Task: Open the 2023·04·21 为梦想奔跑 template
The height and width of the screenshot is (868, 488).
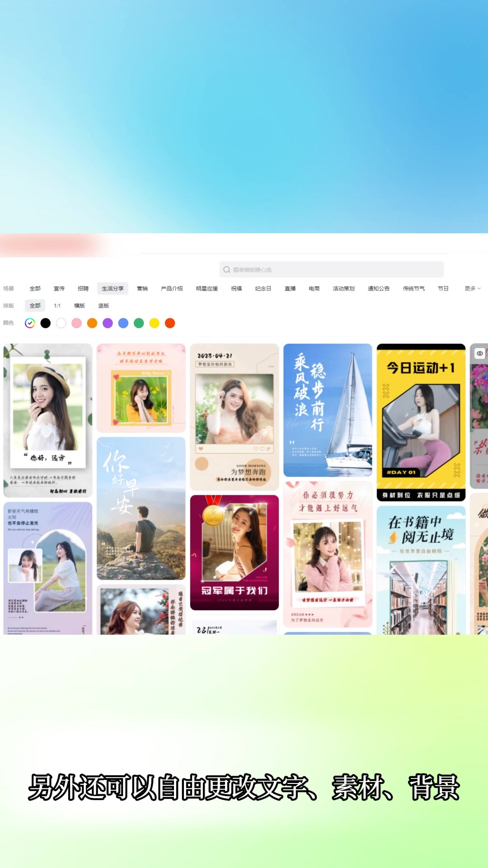Action: (x=235, y=417)
